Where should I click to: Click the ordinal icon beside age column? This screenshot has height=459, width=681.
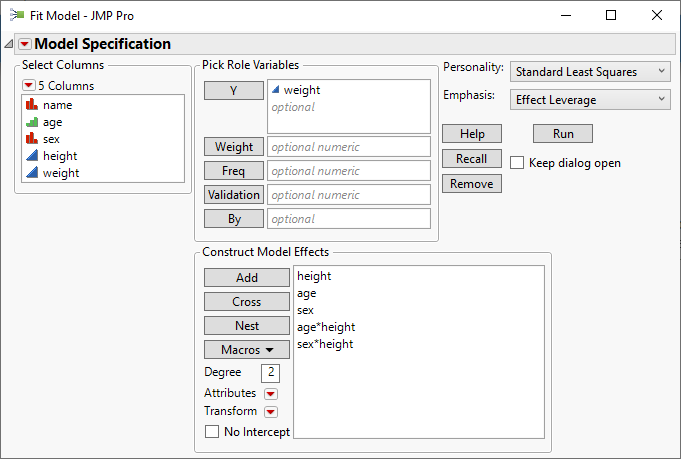pos(31,122)
